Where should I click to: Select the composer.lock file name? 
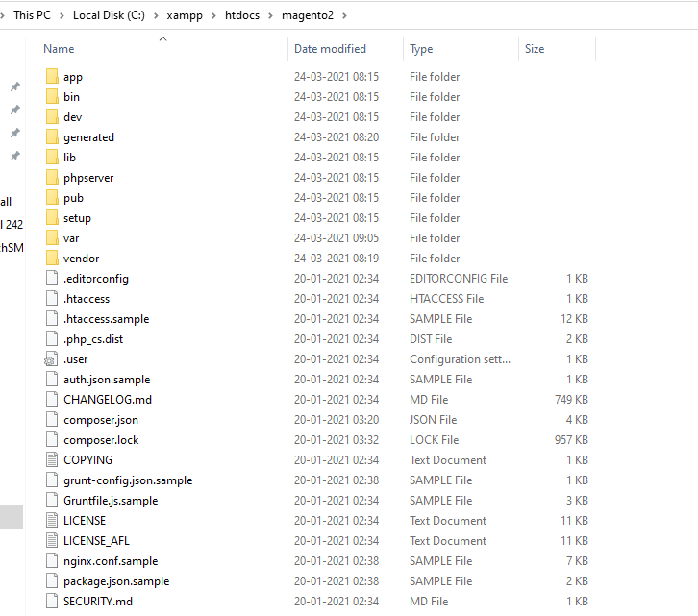[101, 440]
